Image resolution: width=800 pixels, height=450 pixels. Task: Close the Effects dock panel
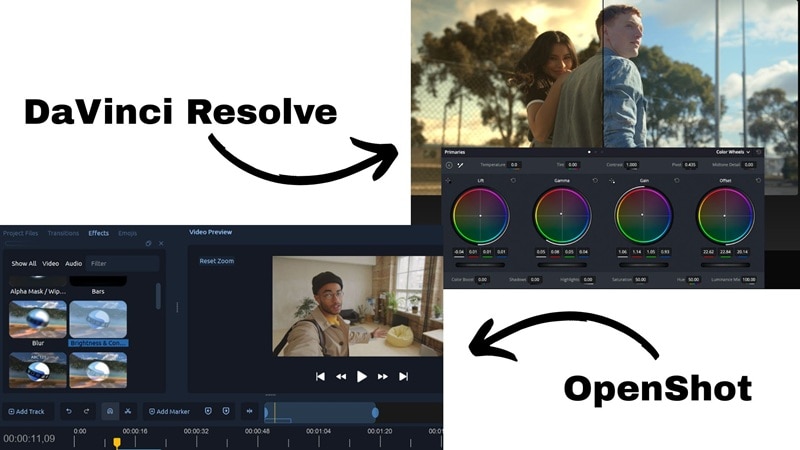pyautogui.click(x=161, y=243)
